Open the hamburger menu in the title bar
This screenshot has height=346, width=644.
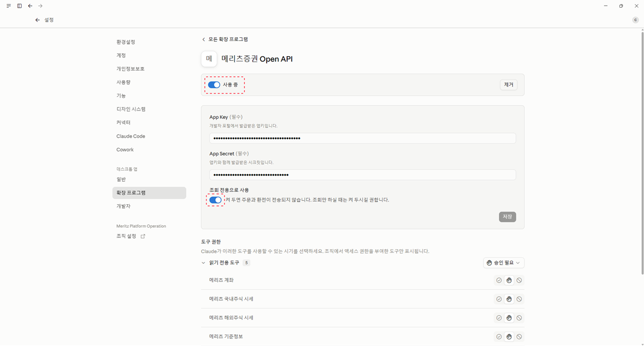point(9,6)
